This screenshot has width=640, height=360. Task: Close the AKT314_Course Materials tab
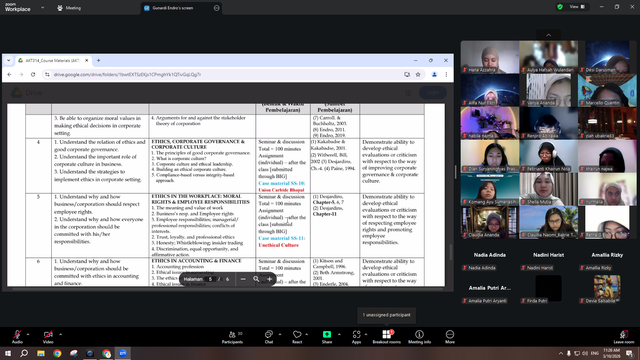click(x=87, y=60)
